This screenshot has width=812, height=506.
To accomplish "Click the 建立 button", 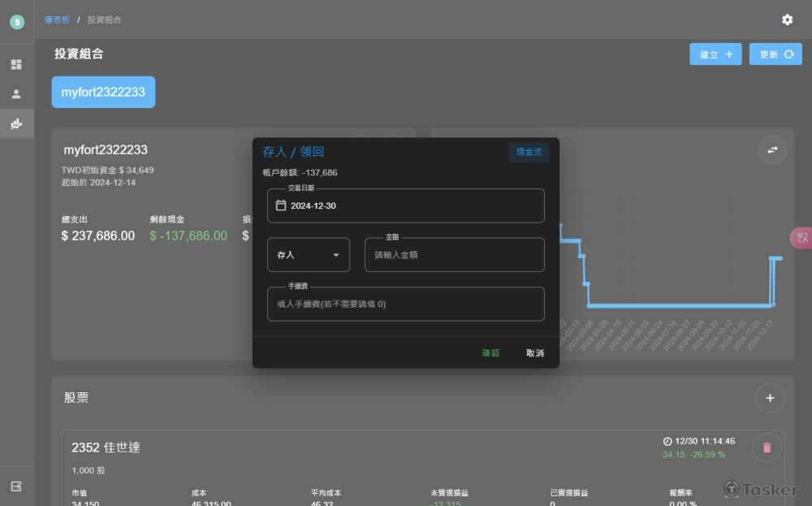I will point(715,54).
